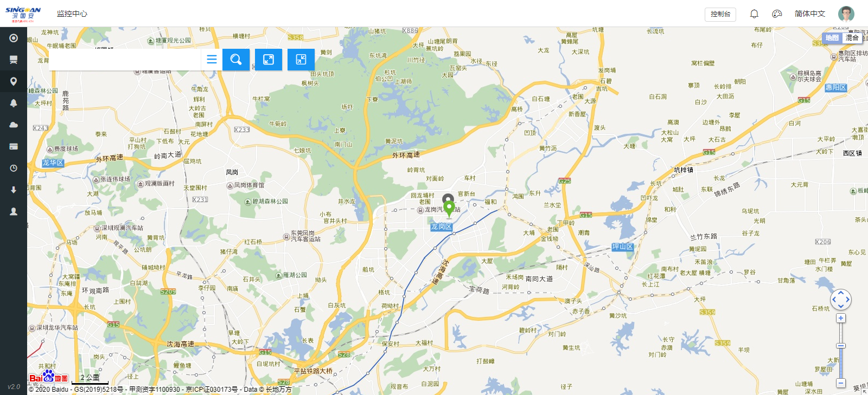Expand the hamburger list menu beside search

pyautogui.click(x=212, y=60)
